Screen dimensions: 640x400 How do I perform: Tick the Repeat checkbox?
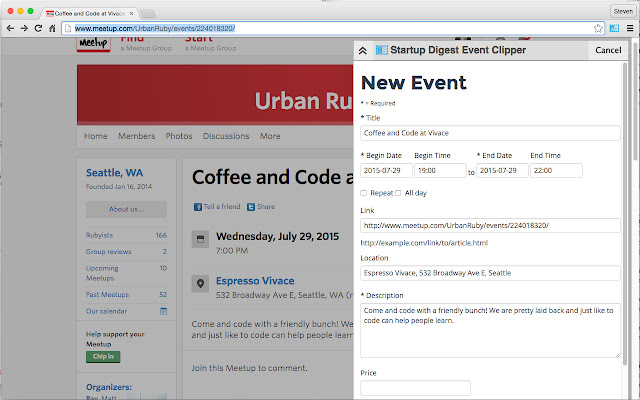(x=363, y=193)
